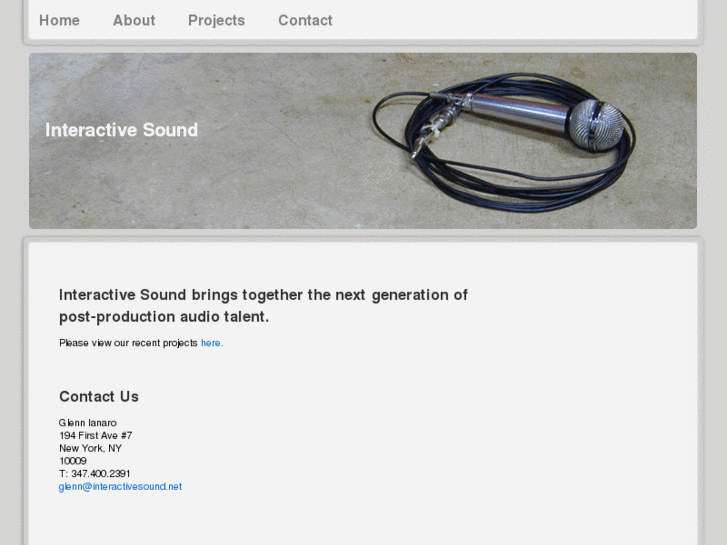Click the headline starting "Interactive Sound brings together"
727x545 pixels.
coord(263,295)
